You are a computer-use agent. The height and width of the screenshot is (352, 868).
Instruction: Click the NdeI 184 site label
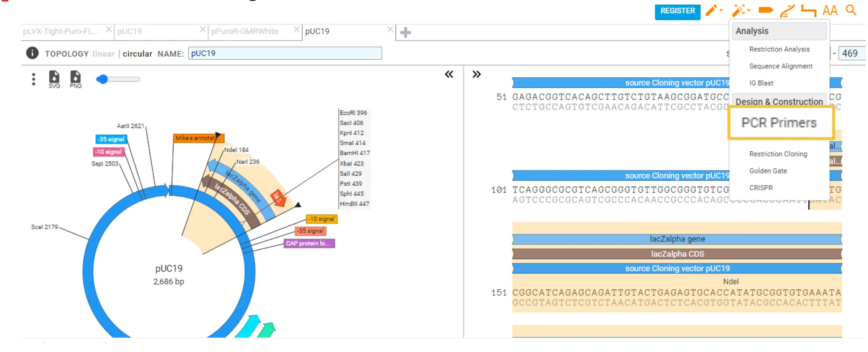236,150
